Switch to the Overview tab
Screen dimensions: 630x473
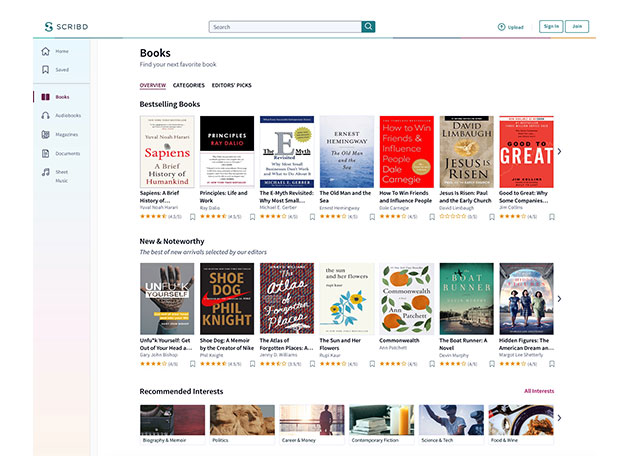coord(153,85)
